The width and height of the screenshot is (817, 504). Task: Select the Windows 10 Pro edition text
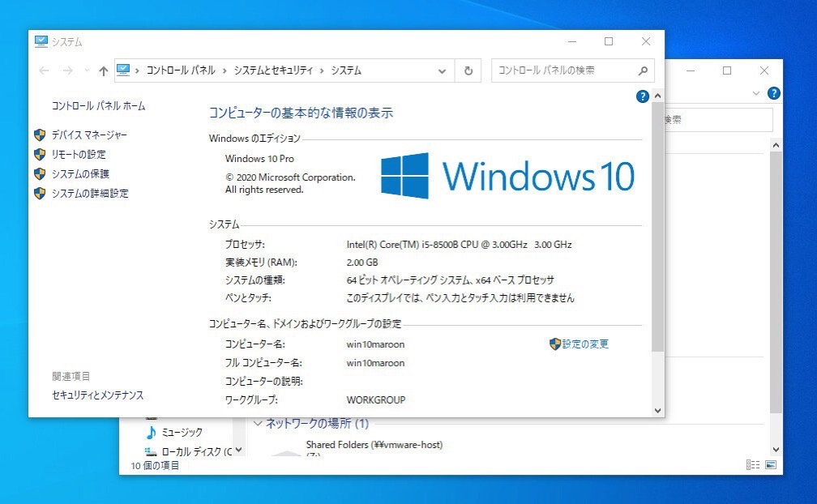pos(259,158)
